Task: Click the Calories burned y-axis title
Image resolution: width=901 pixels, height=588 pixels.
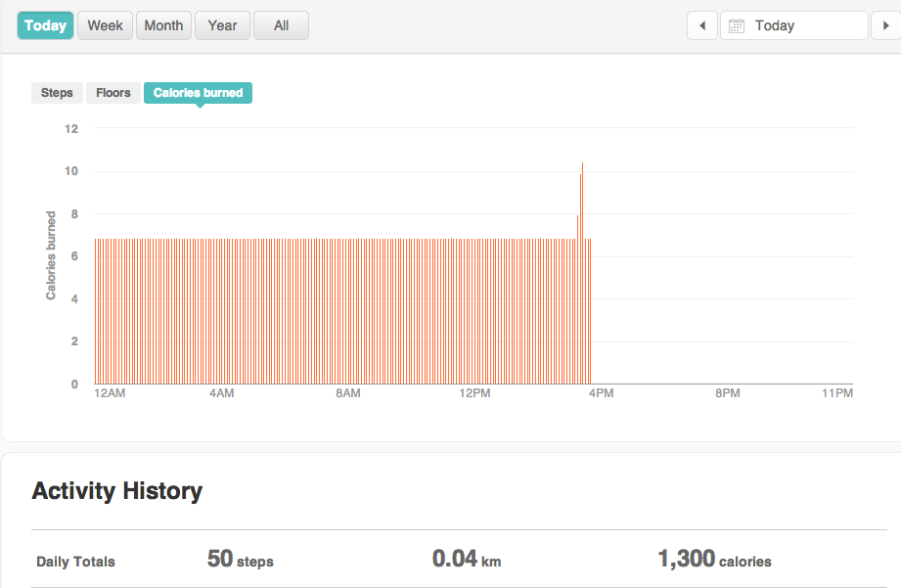Action: 51,255
